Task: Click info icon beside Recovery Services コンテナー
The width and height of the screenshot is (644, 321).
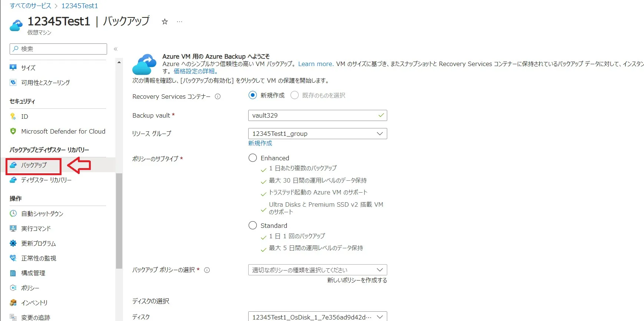Action: (x=218, y=96)
